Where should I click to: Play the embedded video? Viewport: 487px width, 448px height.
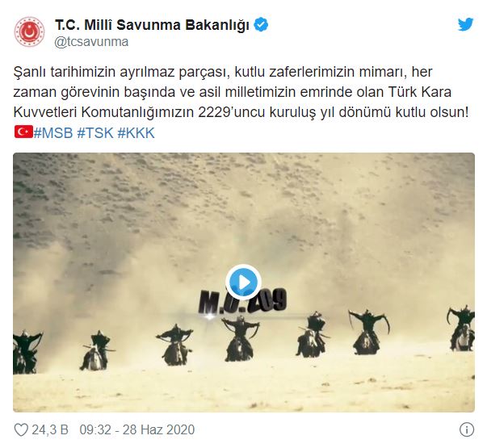click(x=244, y=283)
